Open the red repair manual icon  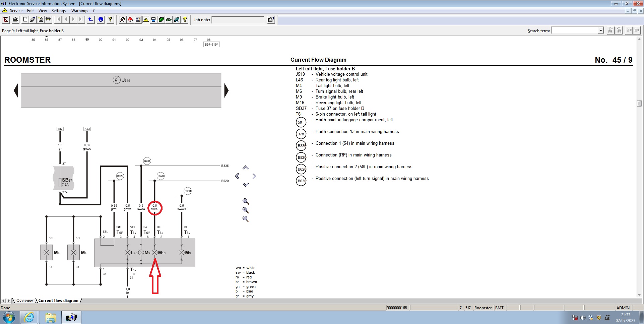[x=130, y=19]
